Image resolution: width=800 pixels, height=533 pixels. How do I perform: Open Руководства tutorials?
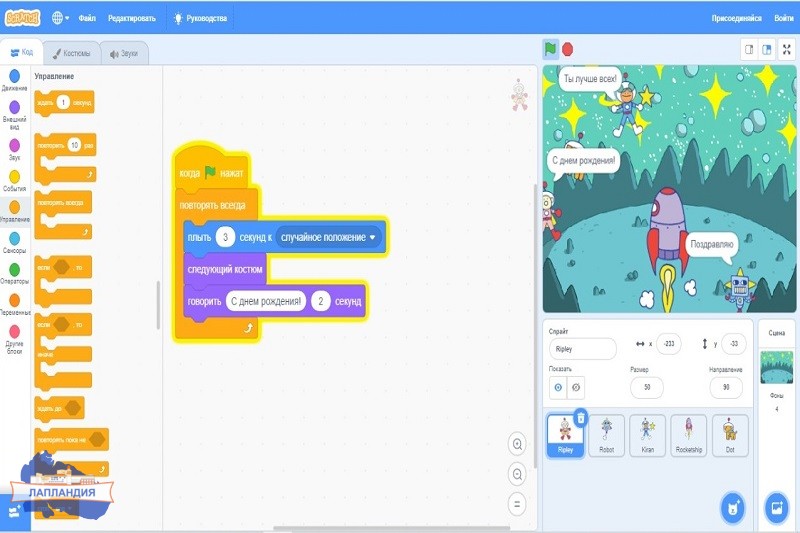(x=200, y=18)
